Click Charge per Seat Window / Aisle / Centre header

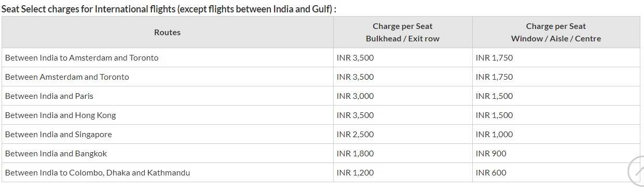556,32
